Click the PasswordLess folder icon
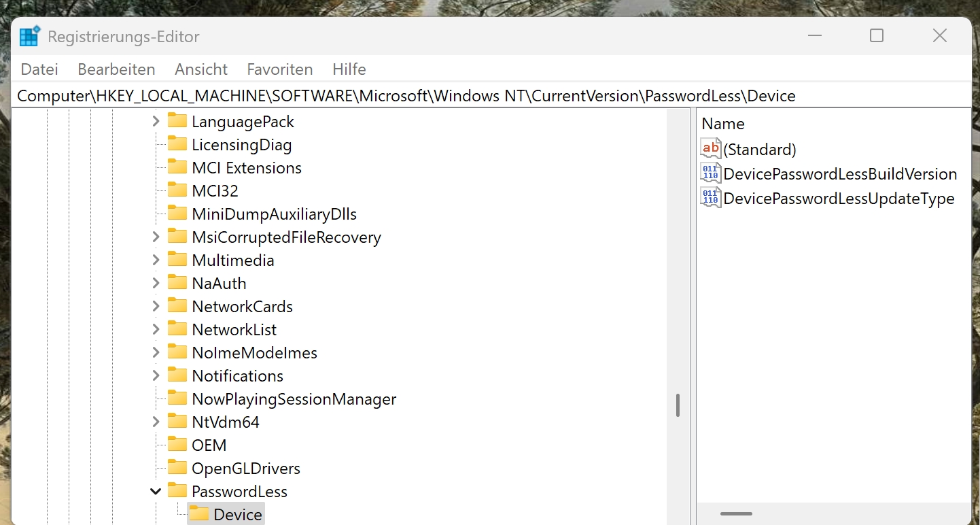980x525 pixels. pos(177,491)
